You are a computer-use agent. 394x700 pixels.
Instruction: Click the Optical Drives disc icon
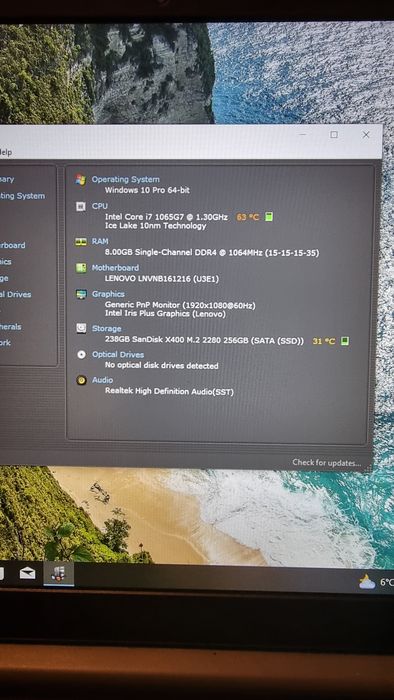pos(81,354)
